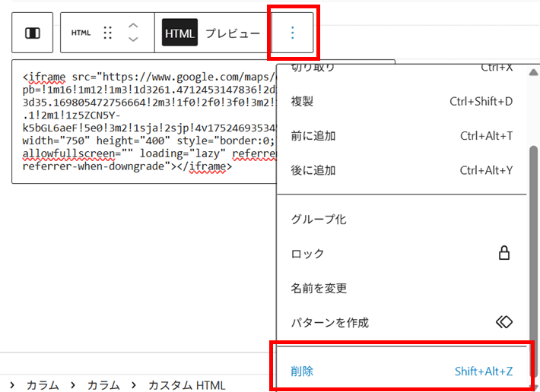The height and width of the screenshot is (392, 540).
Task: Select 後に追加 from the menu
Action: (x=313, y=170)
